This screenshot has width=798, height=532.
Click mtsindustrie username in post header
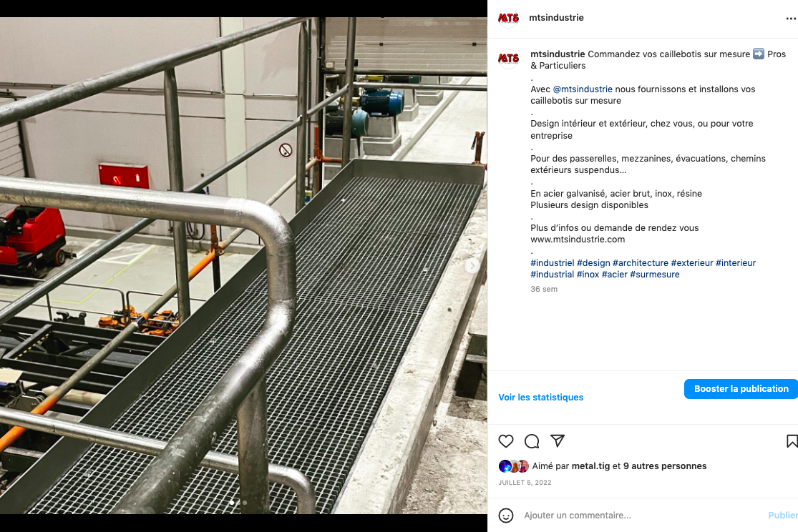tap(556, 18)
